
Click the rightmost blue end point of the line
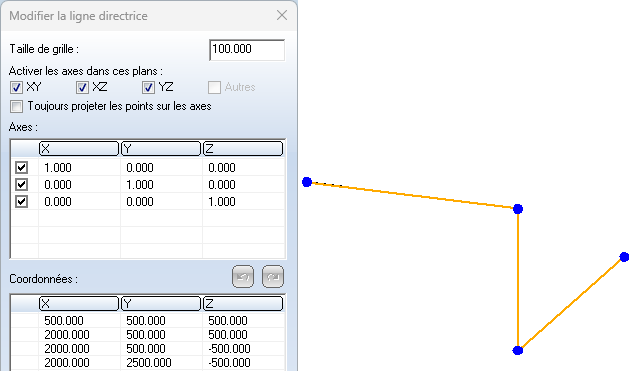pos(624,257)
